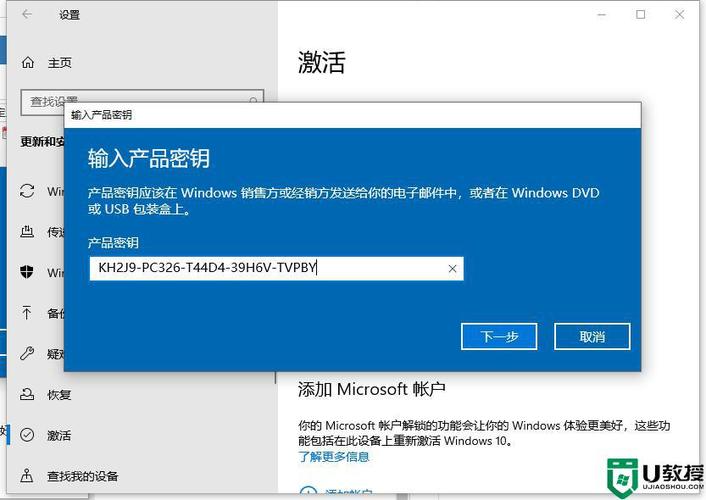
Task: Click the Home house icon in sidebar
Action: pyautogui.click(x=27, y=63)
